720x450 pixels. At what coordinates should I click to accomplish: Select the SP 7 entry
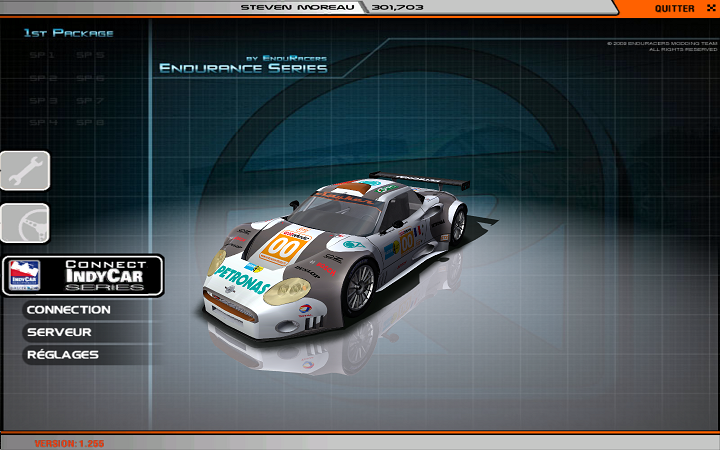click(90, 101)
